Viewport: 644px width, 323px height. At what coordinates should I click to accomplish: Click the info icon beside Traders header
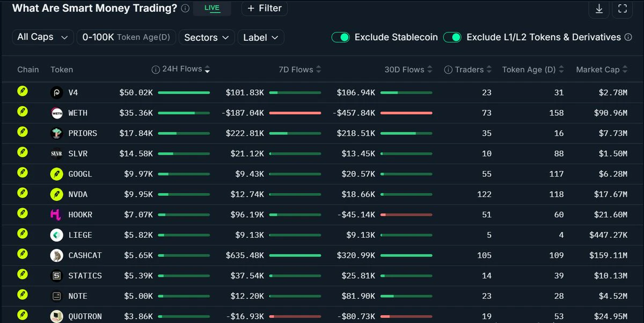click(448, 69)
